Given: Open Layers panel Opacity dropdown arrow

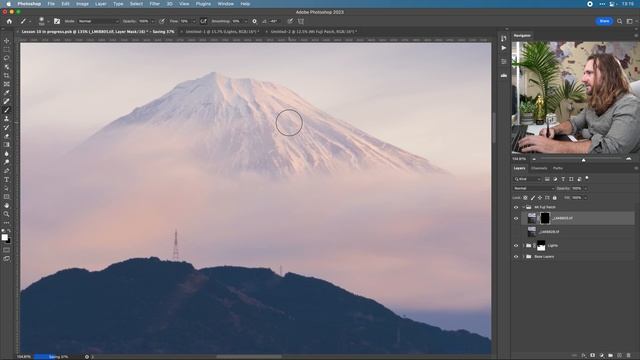Looking at the screenshot, I should coord(585,189).
